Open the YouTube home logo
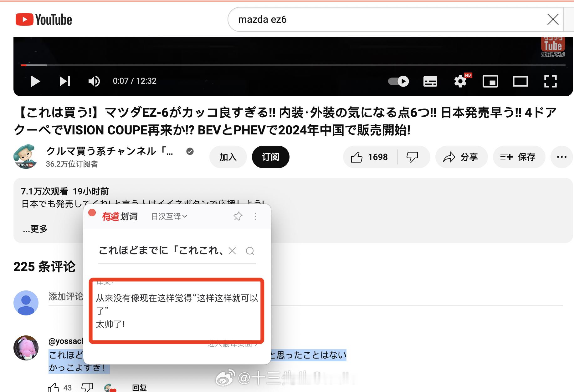 (44, 19)
